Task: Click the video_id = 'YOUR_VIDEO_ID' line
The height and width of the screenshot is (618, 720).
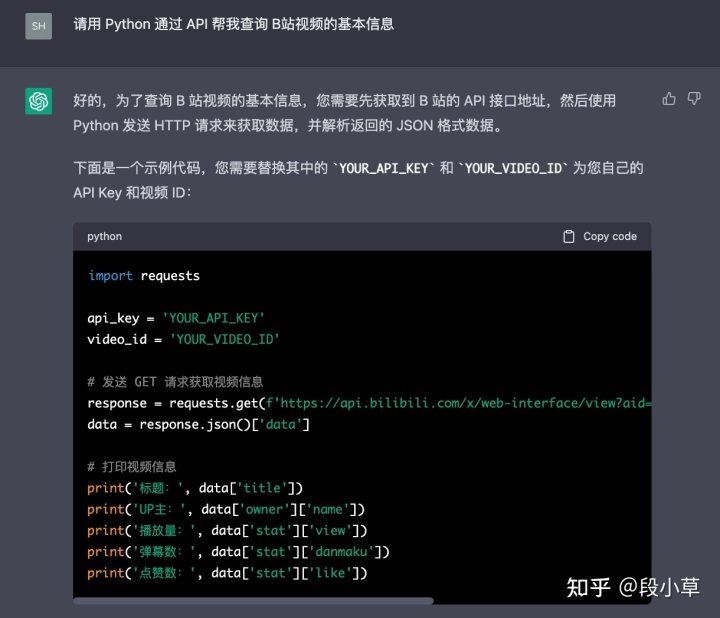Action: click(183, 339)
